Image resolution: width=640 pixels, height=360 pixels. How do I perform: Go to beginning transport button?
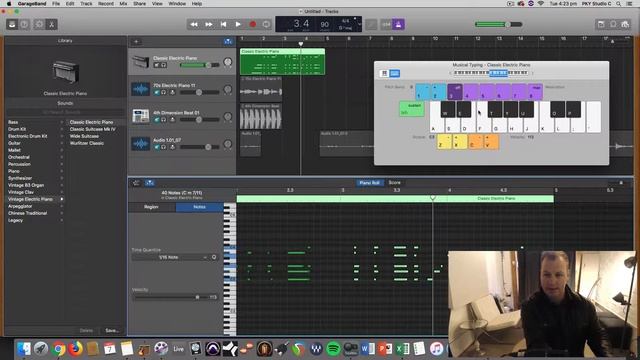pyautogui.click(x=223, y=24)
